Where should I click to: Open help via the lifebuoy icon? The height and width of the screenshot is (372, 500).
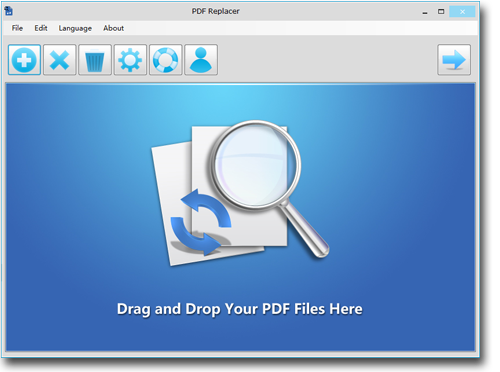tap(166, 60)
